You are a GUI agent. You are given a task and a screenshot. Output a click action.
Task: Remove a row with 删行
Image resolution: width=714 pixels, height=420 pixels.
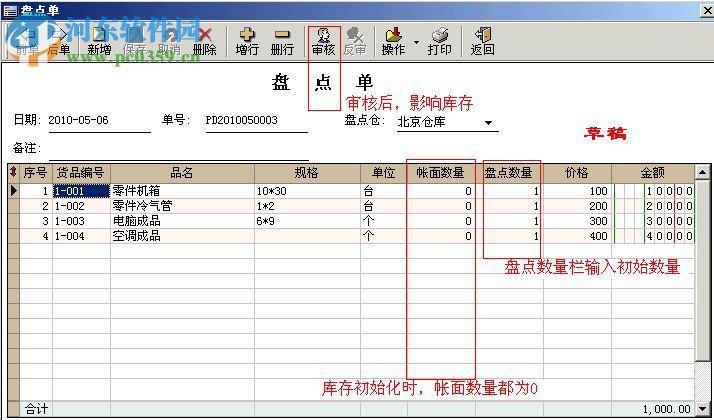(282, 41)
